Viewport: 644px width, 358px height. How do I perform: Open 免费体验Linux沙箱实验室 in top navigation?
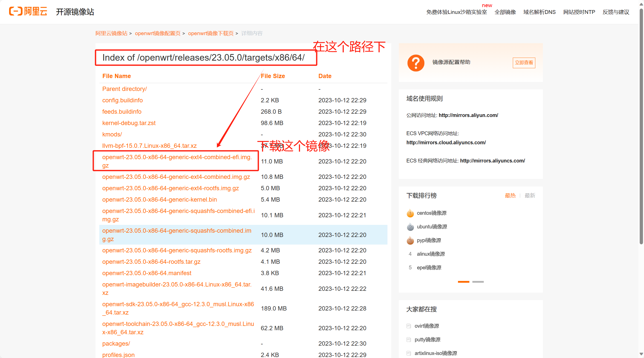click(x=456, y=12)
